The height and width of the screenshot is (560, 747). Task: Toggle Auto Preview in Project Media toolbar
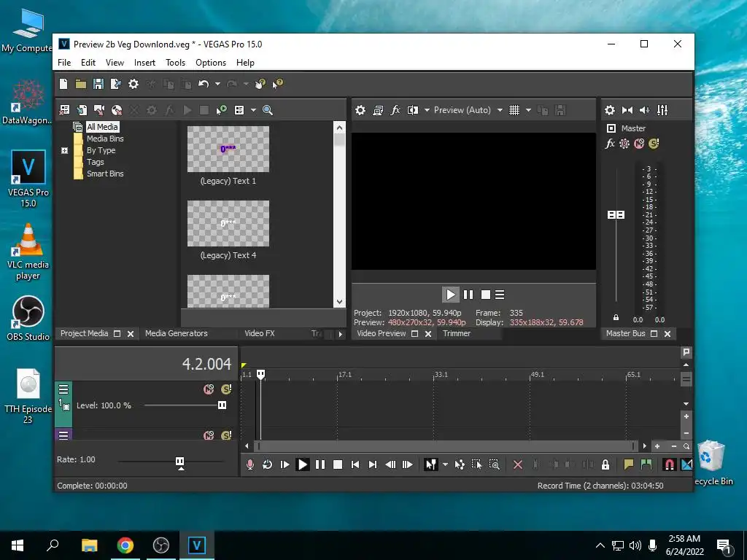[x=222, y=110]
